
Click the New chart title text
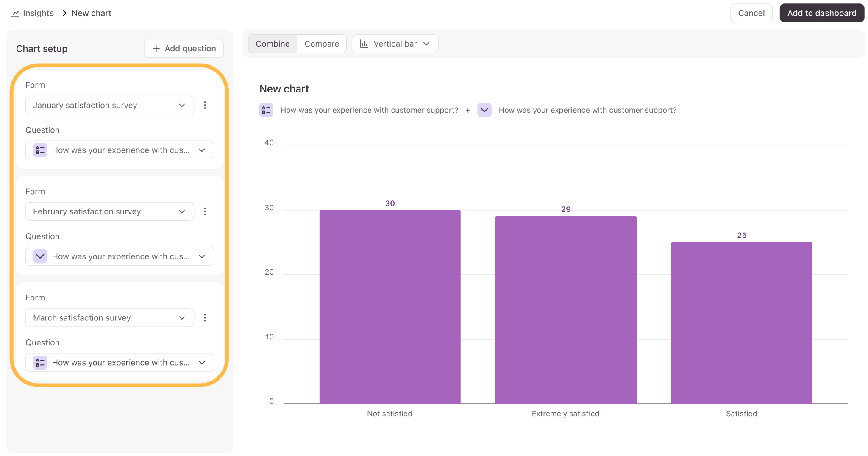pos(284,89)
